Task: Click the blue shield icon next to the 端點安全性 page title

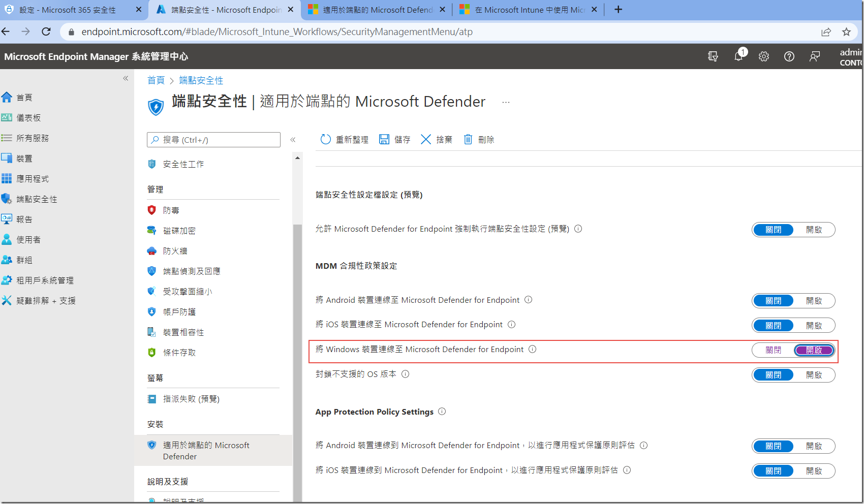Action: click(x=156, y=107)
